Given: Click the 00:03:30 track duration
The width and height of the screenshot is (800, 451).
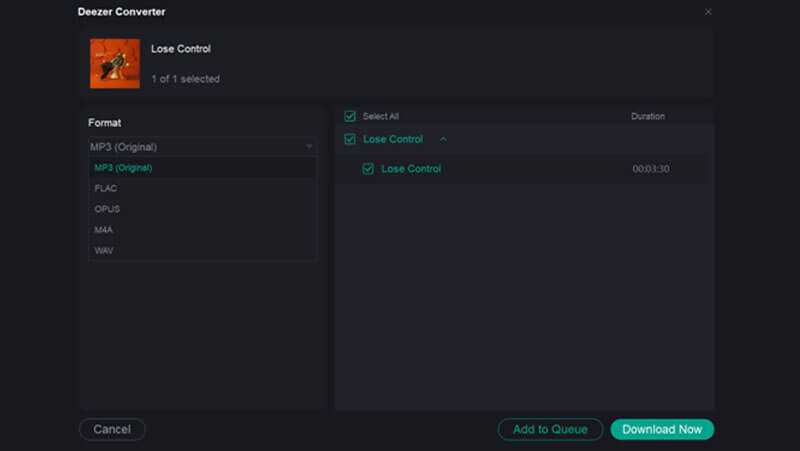Looking at the screenshot, I should [x=651, y=169].
